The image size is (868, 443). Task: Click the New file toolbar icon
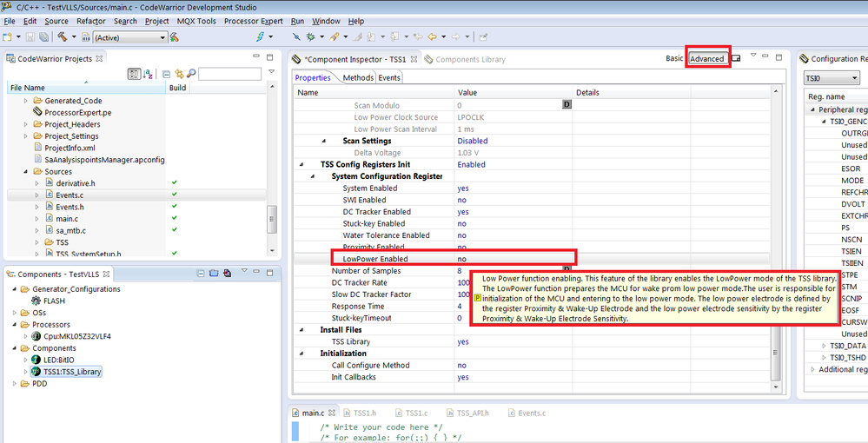pos(7,37)
